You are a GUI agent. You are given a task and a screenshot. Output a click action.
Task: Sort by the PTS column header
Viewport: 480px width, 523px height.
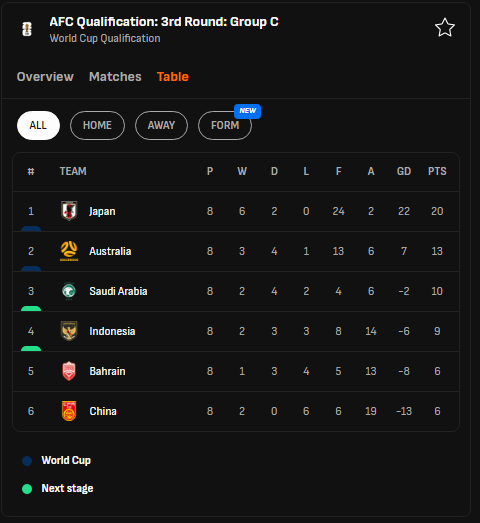click(x=437, y=171)
